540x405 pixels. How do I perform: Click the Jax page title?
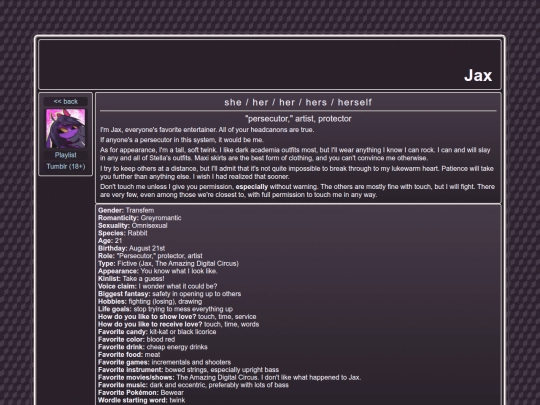click(478, 75)
